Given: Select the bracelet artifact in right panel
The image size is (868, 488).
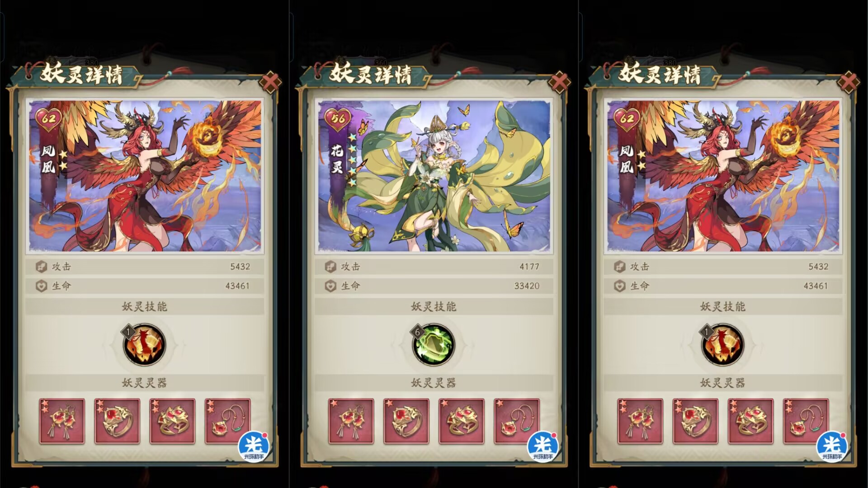Looking at the screenshot, I should click(750, 421).
